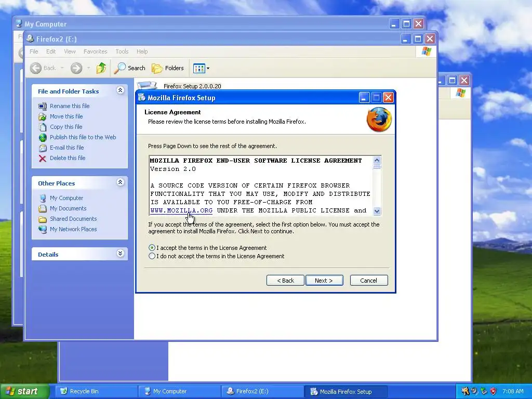Choose Copy this file link

pyautogui.click(x=66, y=127)
